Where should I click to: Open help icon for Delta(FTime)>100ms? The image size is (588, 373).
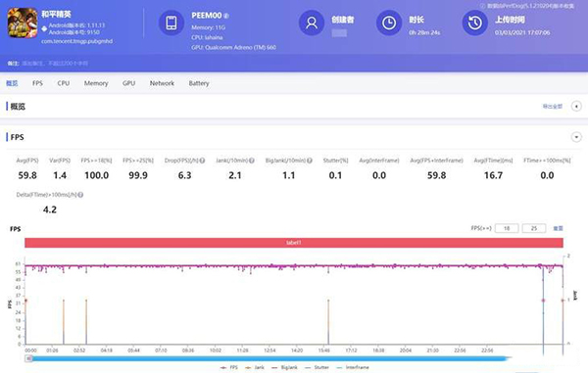[x=80, y=195]
